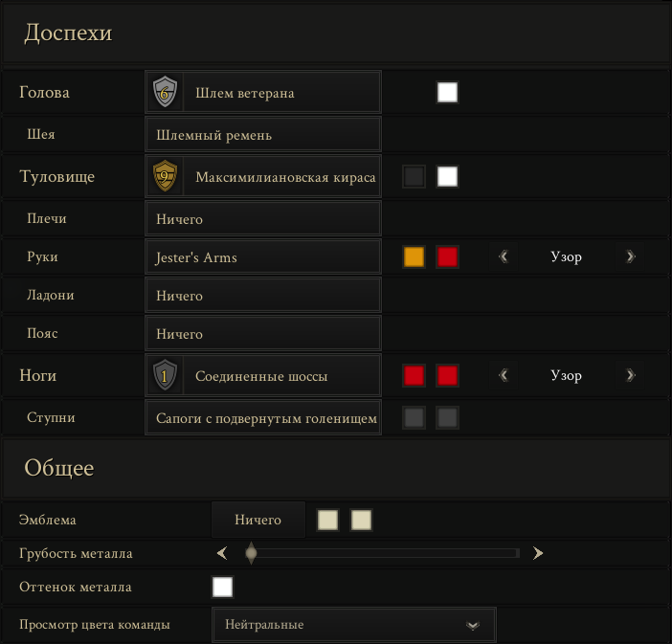This screenshot has width=672, height=644.
Task: Click the white Оттенок металла swatch
Action: click(222, 587)
